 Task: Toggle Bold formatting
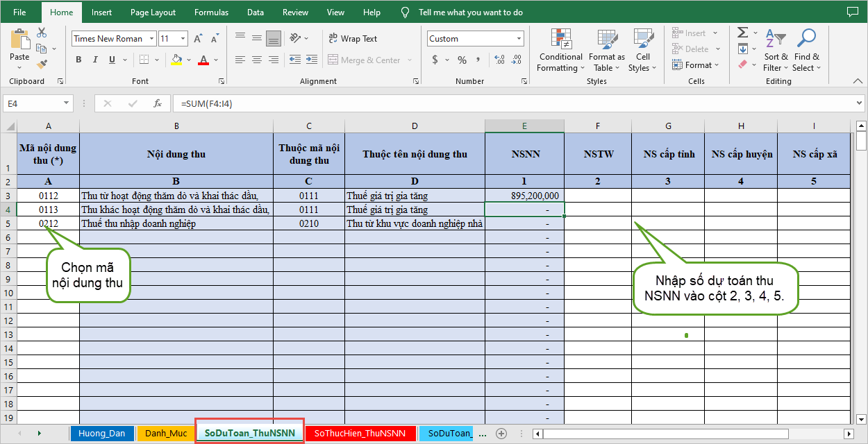[78, 60]
